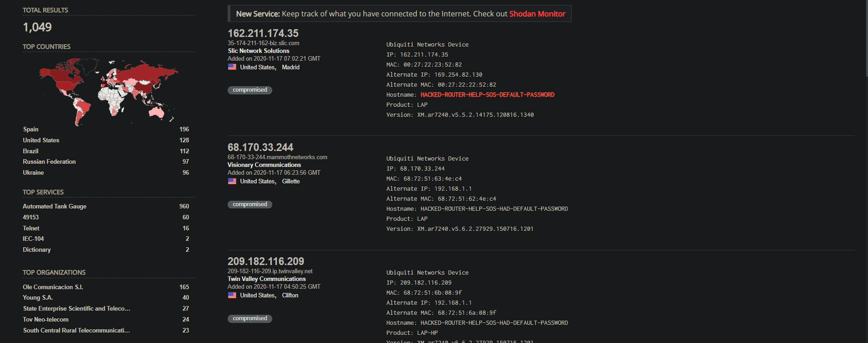Click the Top Countries world map
The width and height of the screenshot is (868, 343).
109,91
